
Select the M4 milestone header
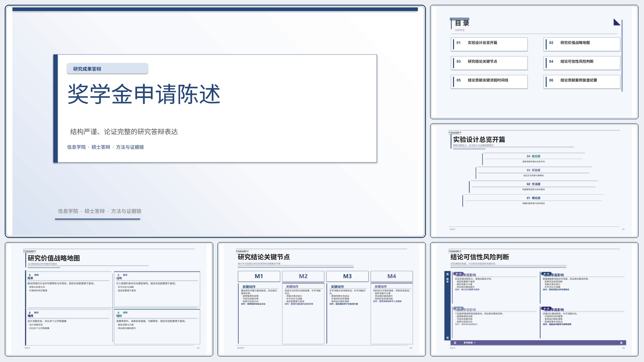[x=392, y=276]
